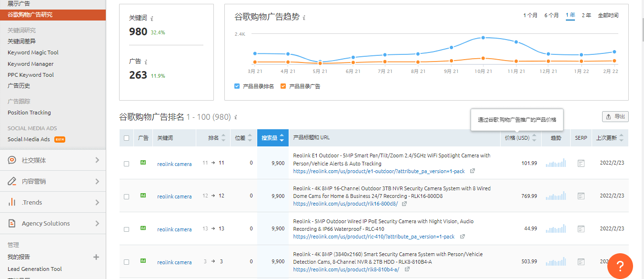Viewport: 644px width, 279px height.
Task: Click the Agency Solutions document icon
Action: (x=12, y=223)
